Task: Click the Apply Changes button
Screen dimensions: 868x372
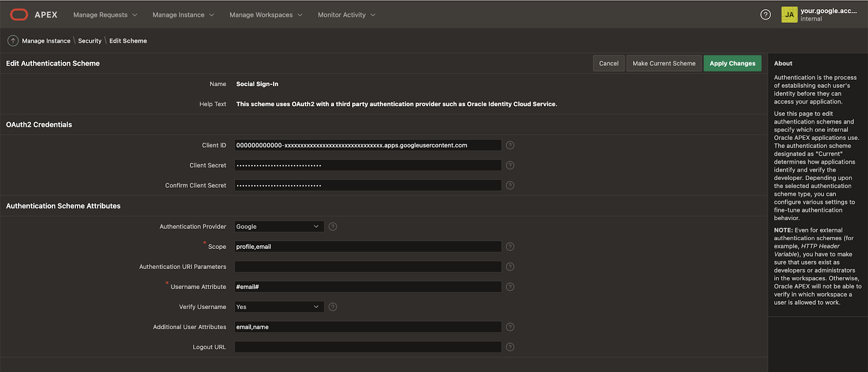Action: point(732,63)
